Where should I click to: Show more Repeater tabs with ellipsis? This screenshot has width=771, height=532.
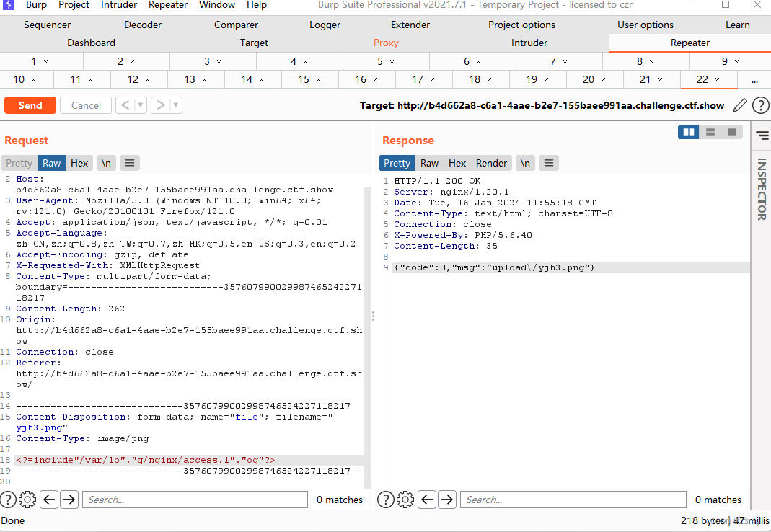coord(755,79)
